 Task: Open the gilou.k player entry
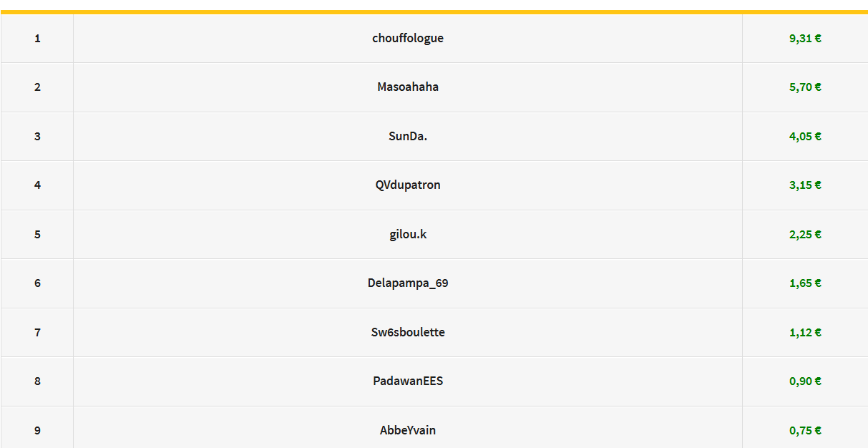[x=408, y=234]
